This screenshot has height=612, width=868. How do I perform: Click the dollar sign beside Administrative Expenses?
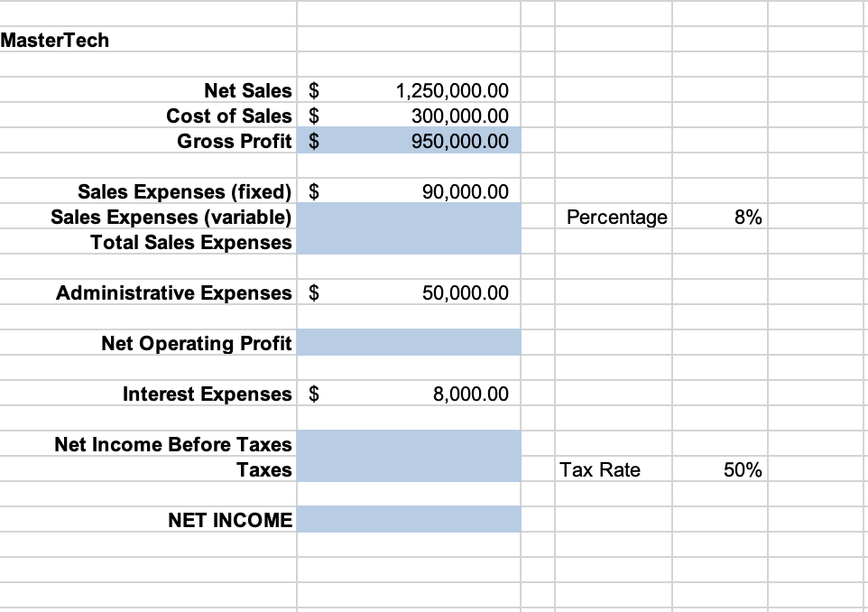314,292
